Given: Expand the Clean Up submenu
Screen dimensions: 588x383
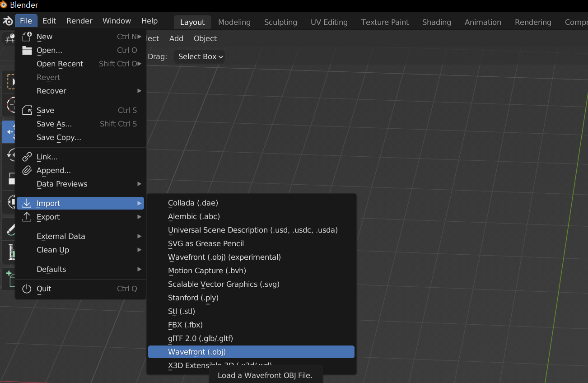Looking at the screenshot, I should click(x=80, y=250).
